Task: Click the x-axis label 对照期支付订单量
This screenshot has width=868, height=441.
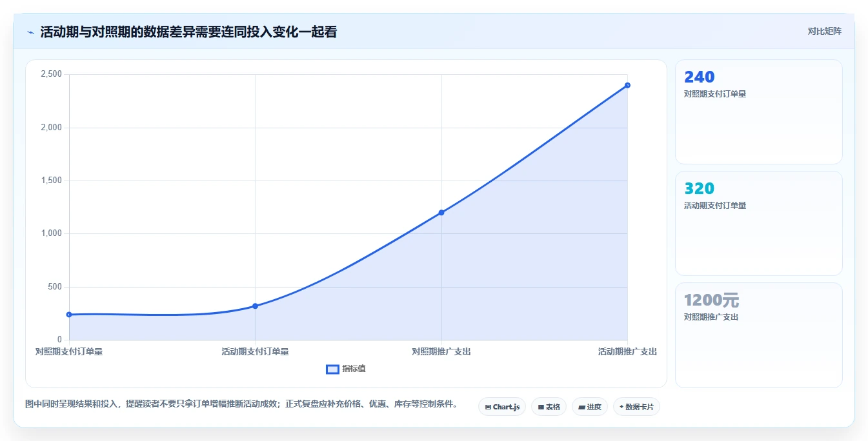Action: (x=69, y=352)
